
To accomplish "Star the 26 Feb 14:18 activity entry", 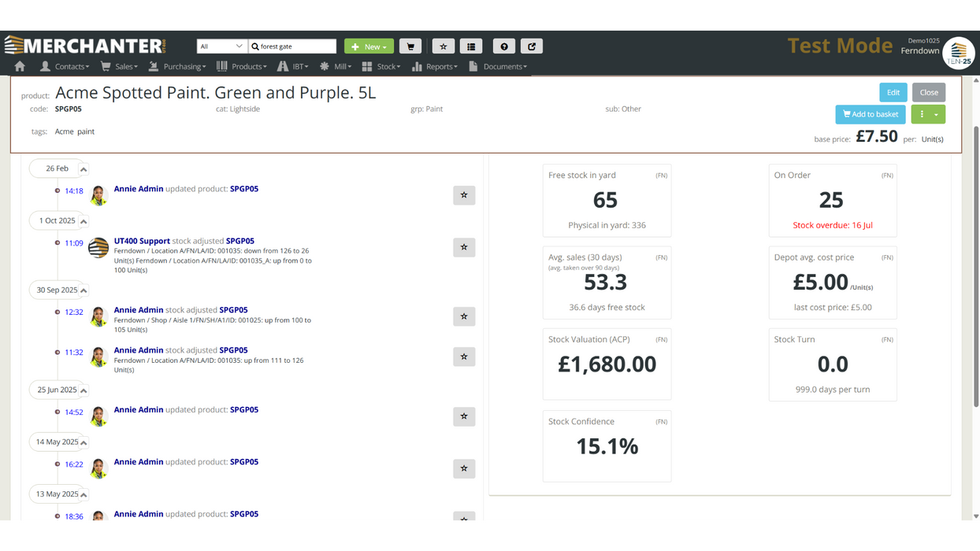I will point(464,195).
